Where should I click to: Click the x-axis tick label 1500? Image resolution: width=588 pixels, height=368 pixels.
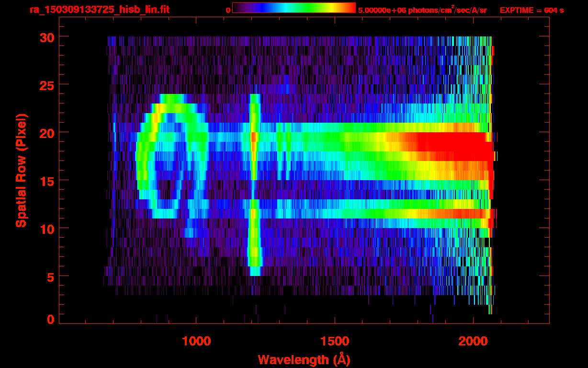click(334, 341)
